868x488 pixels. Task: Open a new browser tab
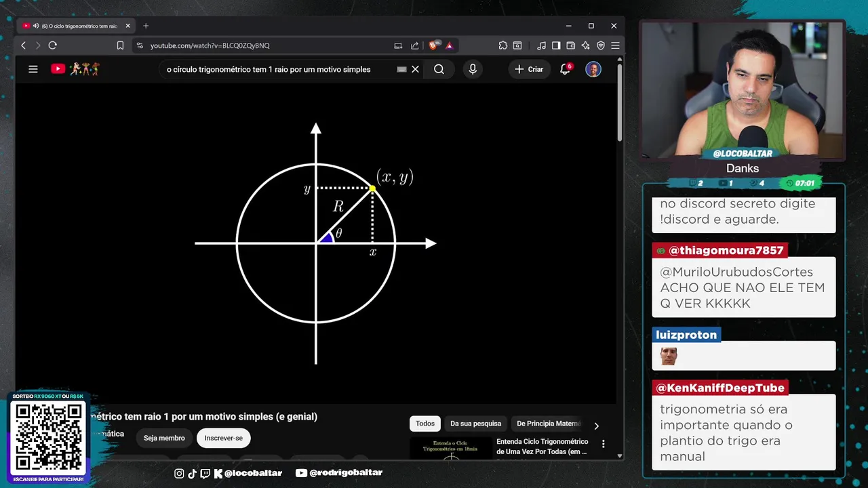click(146, 26)
